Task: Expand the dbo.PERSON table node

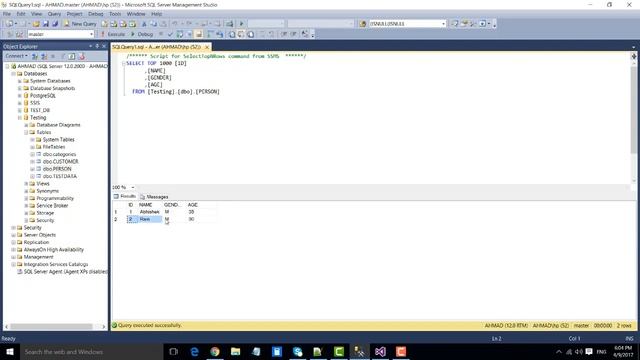Action: [32, 169]
